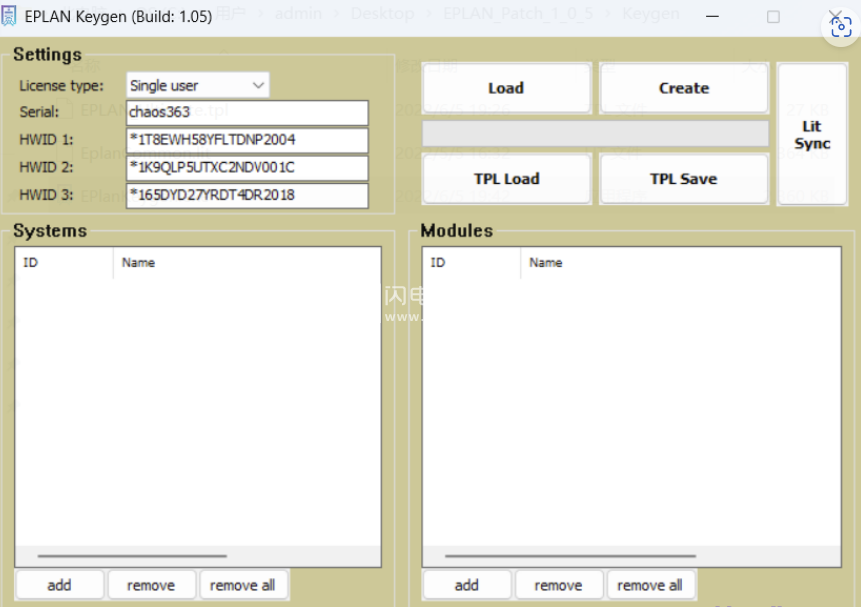Click the Modules list ID column header

(472, 263)
